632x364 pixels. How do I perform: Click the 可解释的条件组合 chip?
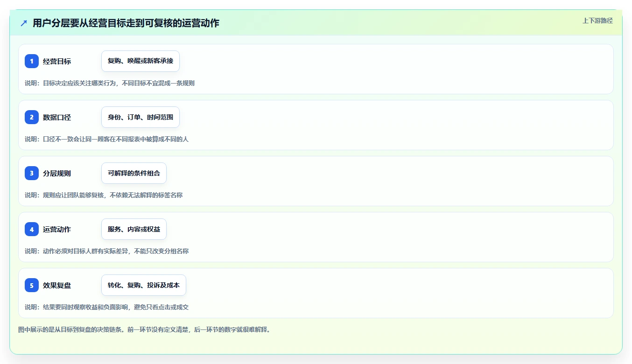coord(134,173)
